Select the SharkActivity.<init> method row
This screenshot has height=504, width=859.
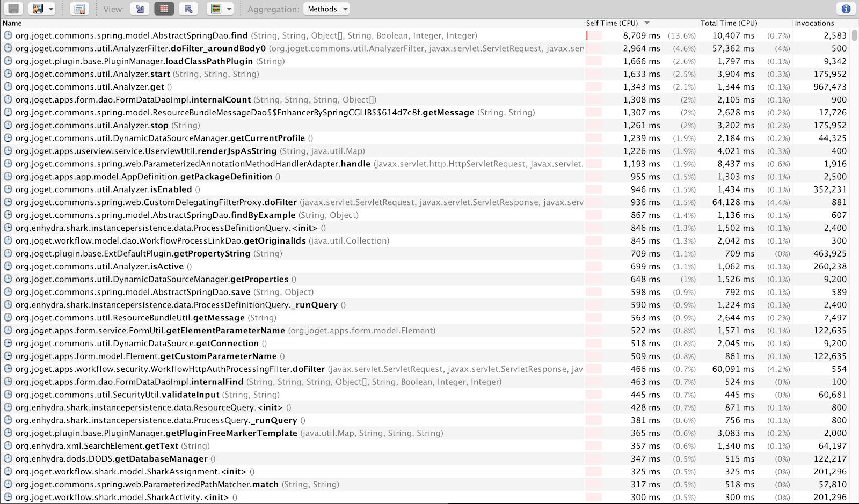[425, 498]
